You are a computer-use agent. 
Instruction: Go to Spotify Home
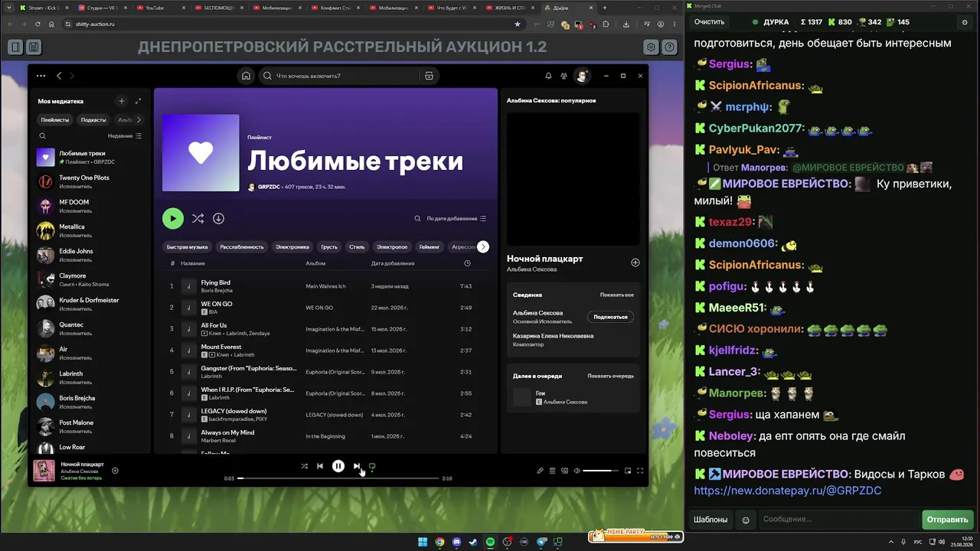point(246,76)
